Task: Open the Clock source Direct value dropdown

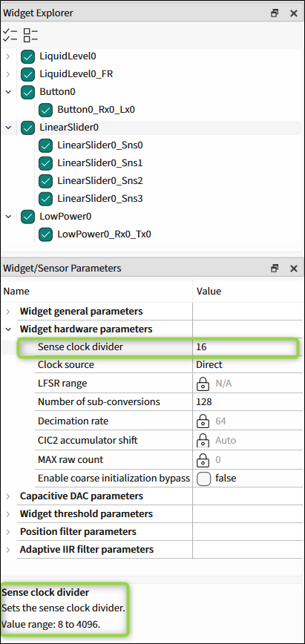Action: point(247,365)
